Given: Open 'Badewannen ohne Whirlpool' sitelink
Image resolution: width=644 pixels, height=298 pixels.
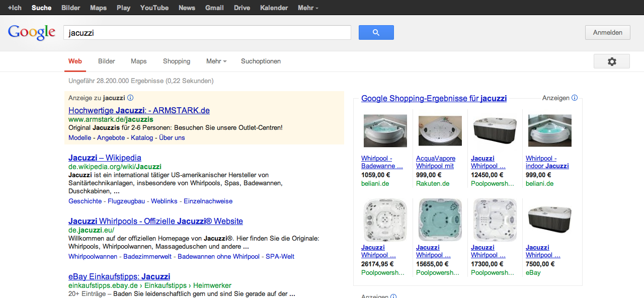Looking at the screenshot, I should (x=218, y=257).
